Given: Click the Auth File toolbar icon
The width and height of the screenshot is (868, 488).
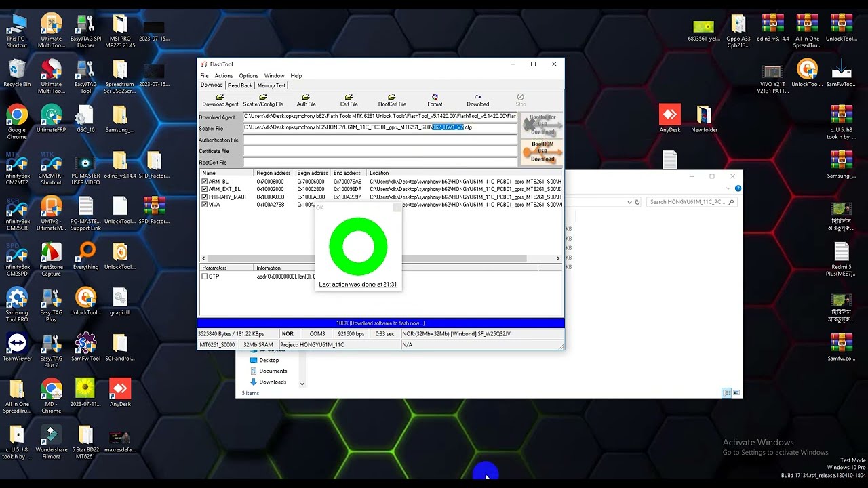Looking at the screenshot, I should [x=306, y=100].
